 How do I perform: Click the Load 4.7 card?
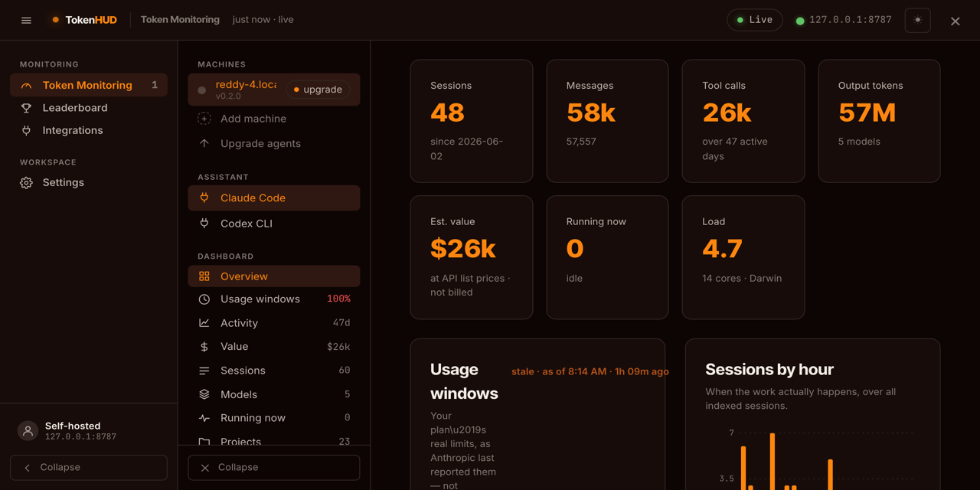coord(743,257)
